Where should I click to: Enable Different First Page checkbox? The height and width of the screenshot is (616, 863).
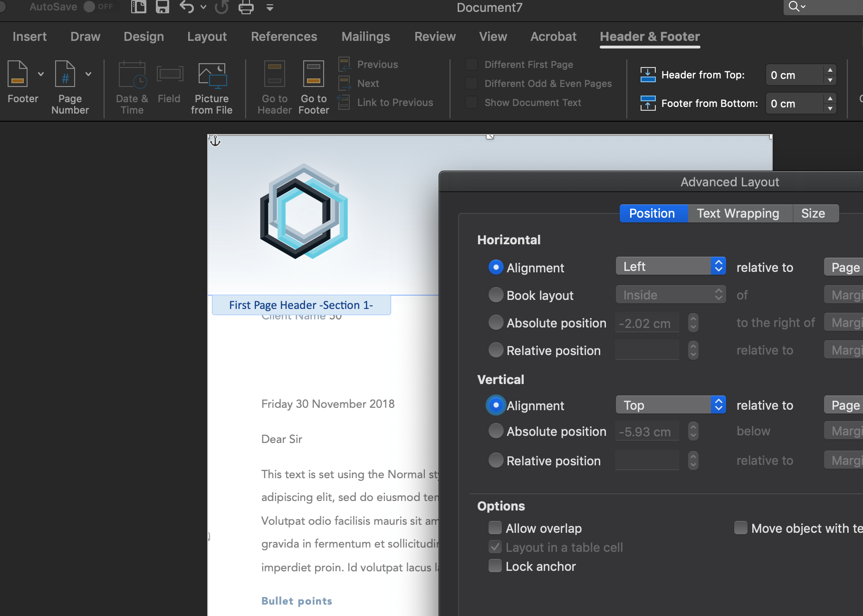tap(471, 64)
